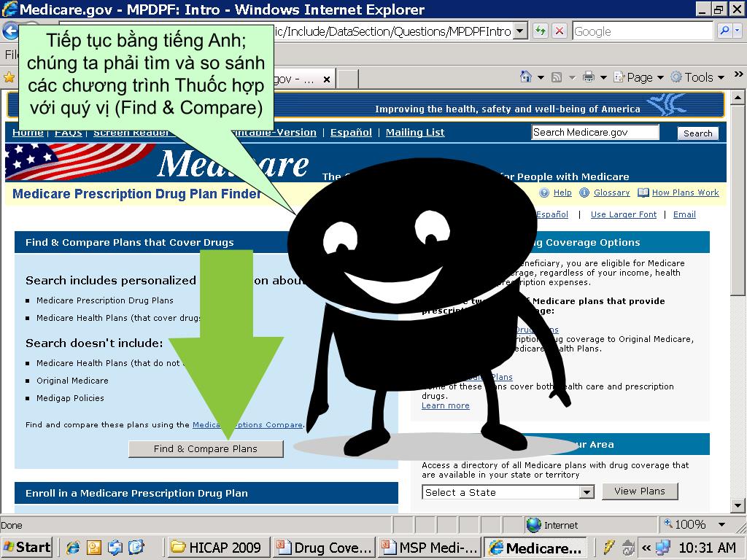This screenshot has height=560, width=747.
Task: Click the printer system tray icon
Action: tap(628, 548)
